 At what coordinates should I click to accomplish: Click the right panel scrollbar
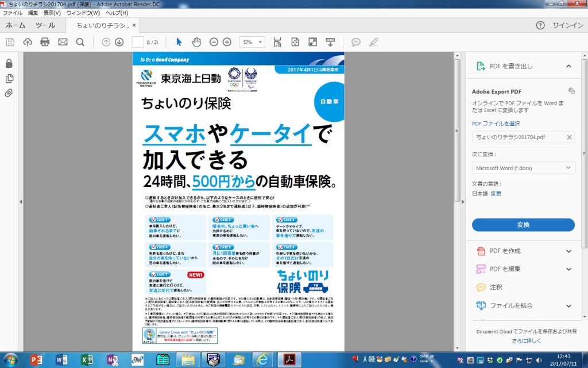[x=585, y=153]
